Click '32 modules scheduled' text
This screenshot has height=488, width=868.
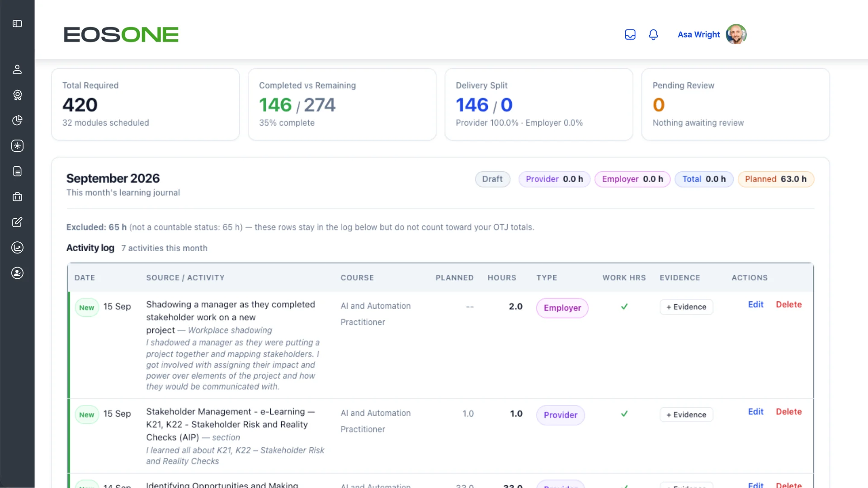tap(105, 122)
